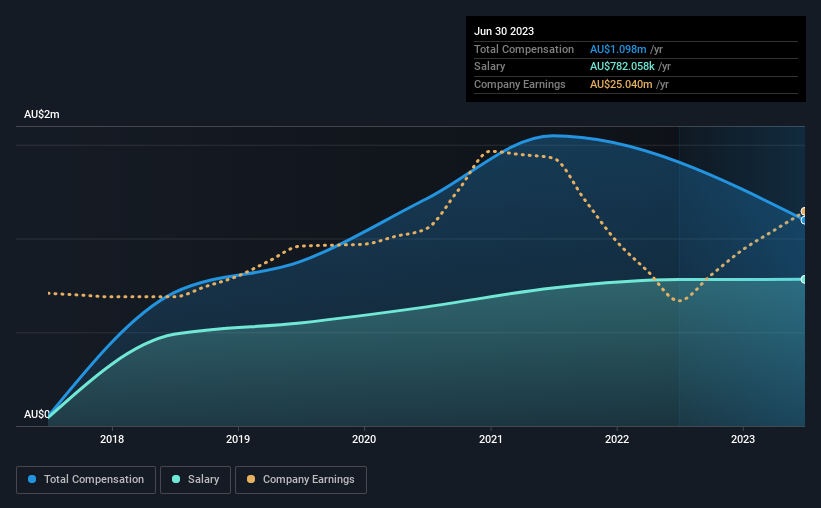Click the orange Company Earnings legend dot
The height and width of the screenshot is (508, 821).
(x=251, y=479)
